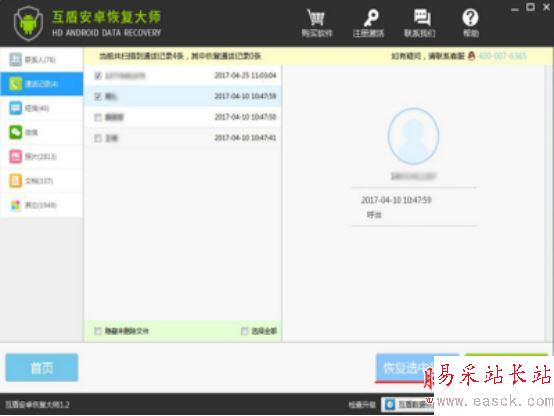Select the row dated 2017-04-25 11:03:04
This screenshot has width=554, height=416.
click(183, 75)
